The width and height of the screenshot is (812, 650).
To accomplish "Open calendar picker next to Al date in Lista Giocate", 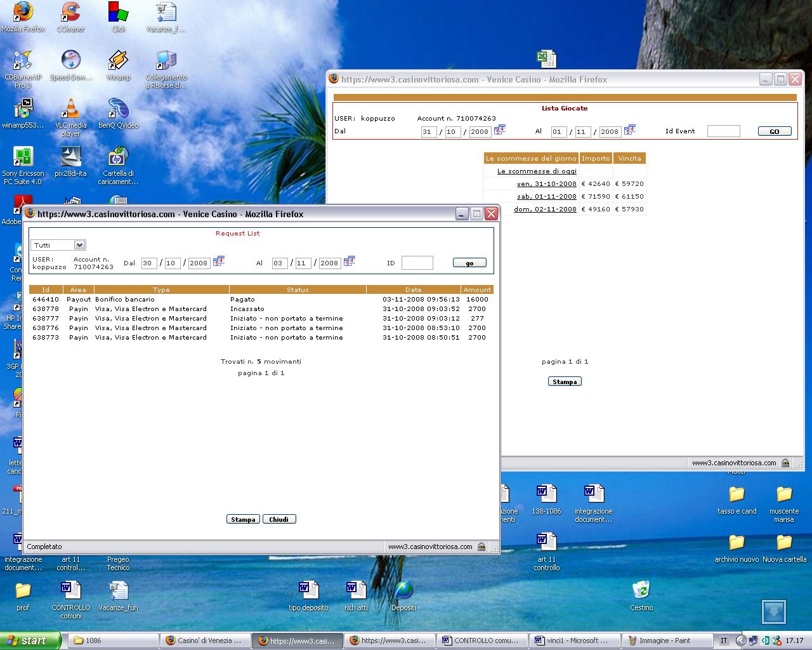I will 629,130.
